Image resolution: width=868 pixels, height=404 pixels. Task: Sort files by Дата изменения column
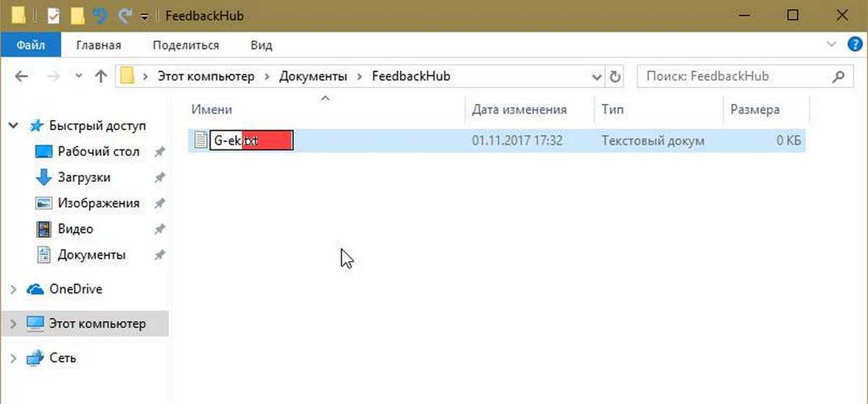[x=519, y=110]
